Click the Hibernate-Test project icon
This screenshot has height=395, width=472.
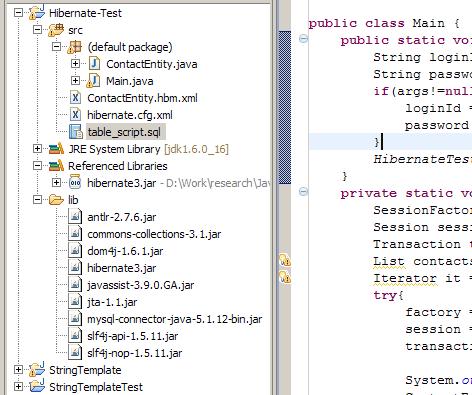coord(36,13)
